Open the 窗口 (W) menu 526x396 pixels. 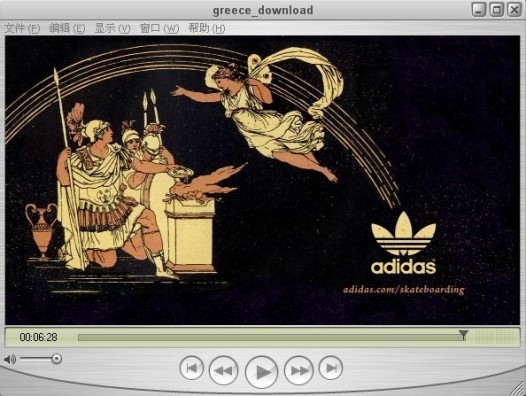(x=159, y=29)
